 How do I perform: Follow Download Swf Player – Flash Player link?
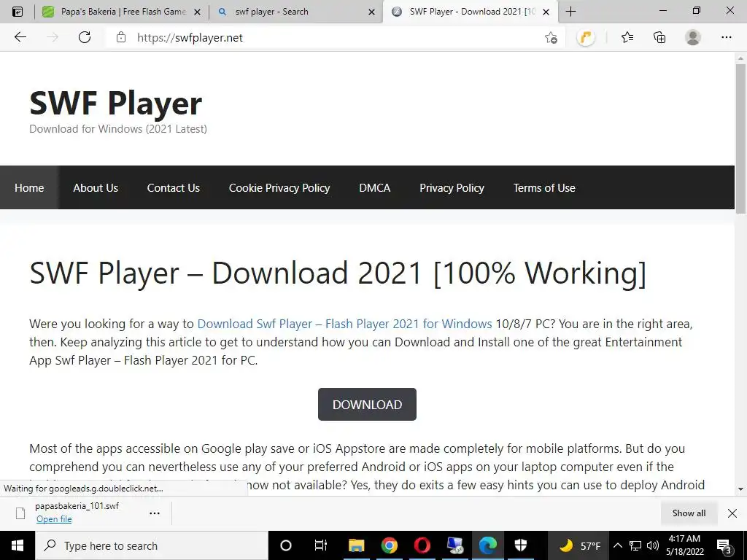(344, 324)
